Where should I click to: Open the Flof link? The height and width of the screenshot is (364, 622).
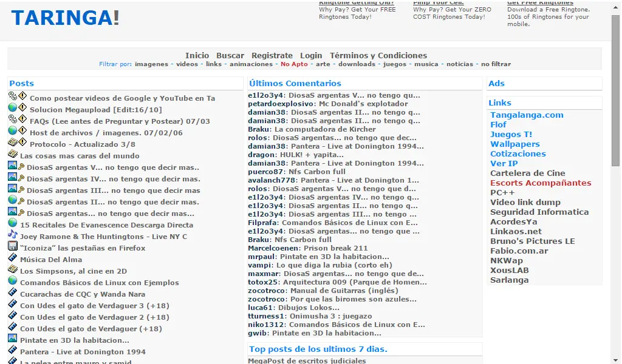[x=498, y=125]
